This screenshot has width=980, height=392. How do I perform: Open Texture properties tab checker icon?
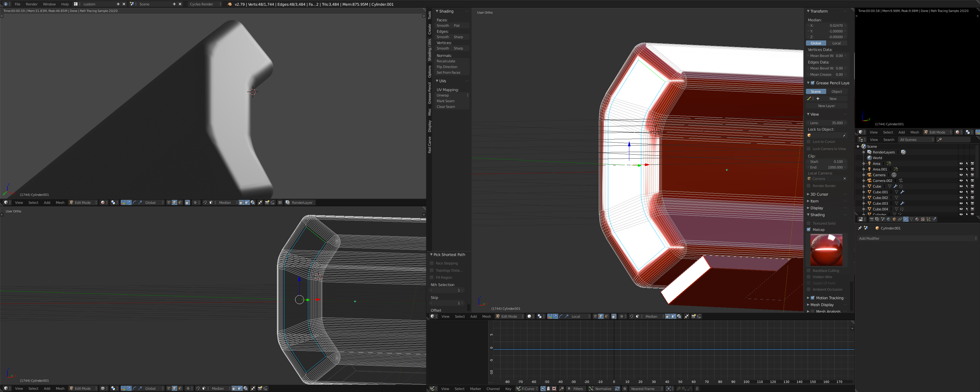[x=923, y=219]
